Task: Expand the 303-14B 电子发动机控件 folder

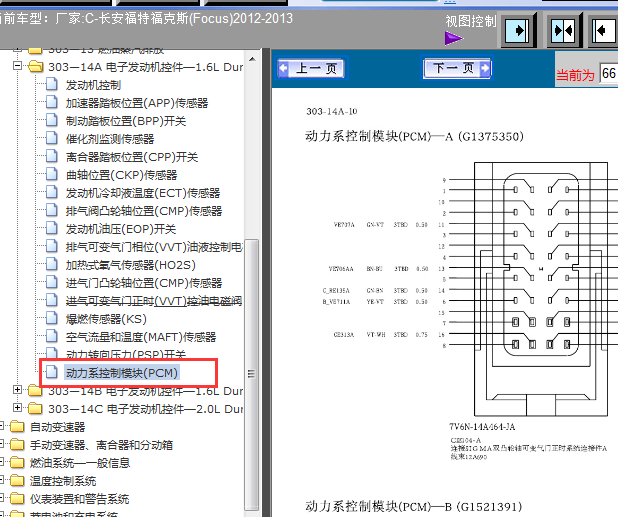Action: pyautogui.click(x=17, y=390)
